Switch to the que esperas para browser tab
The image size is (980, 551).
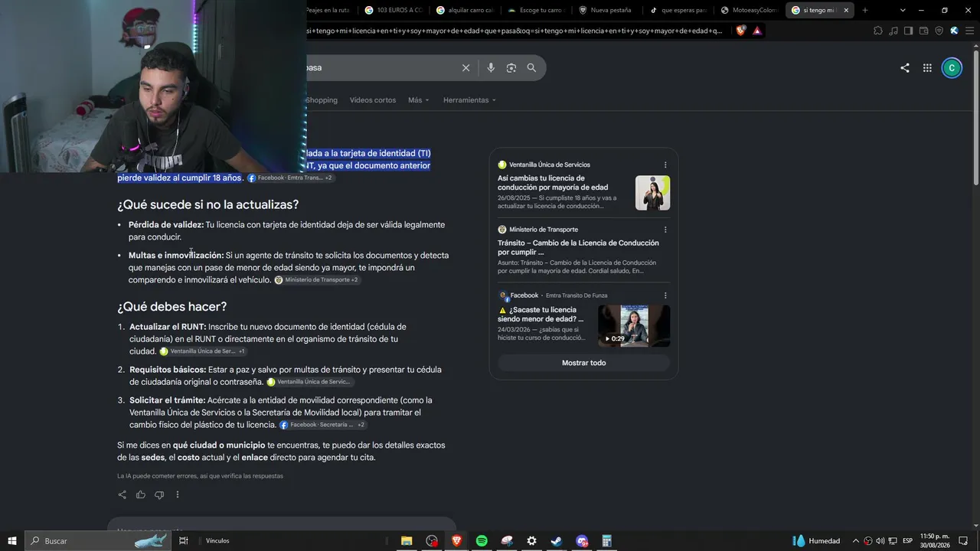pos(678,10)
